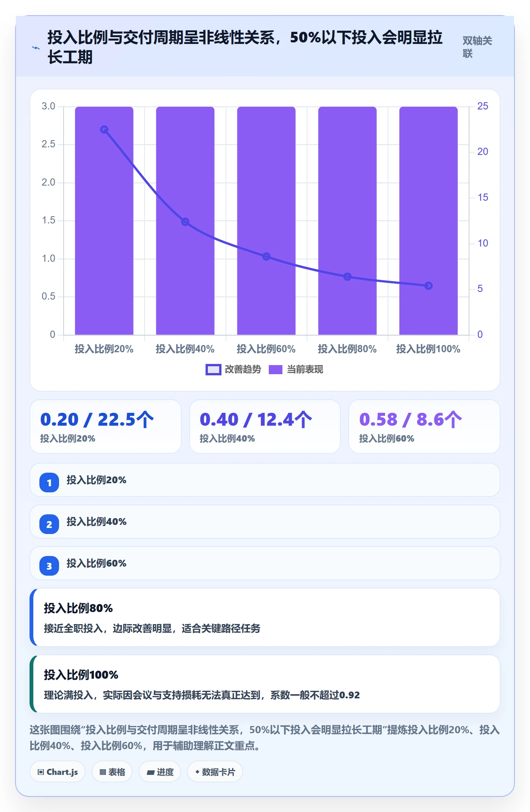Toggle the 改善趋势 legend entry
The image size is (530, 812).
[233, 369]
